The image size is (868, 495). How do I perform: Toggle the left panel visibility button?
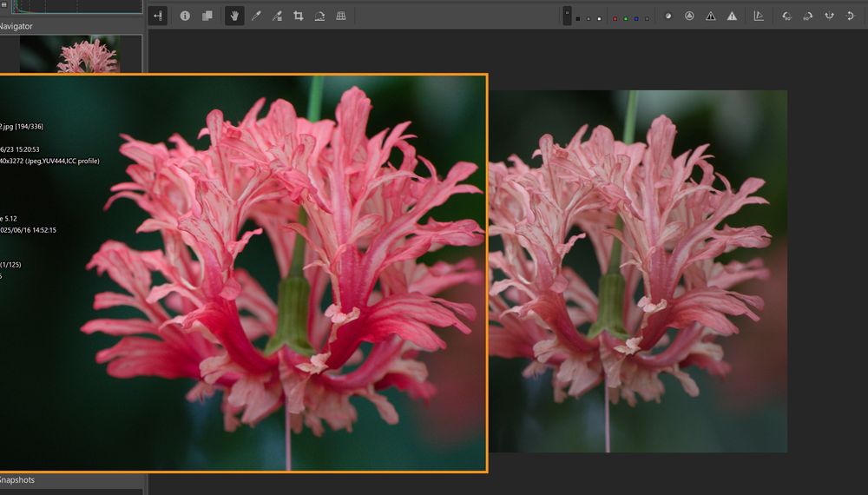click(158, 16)
